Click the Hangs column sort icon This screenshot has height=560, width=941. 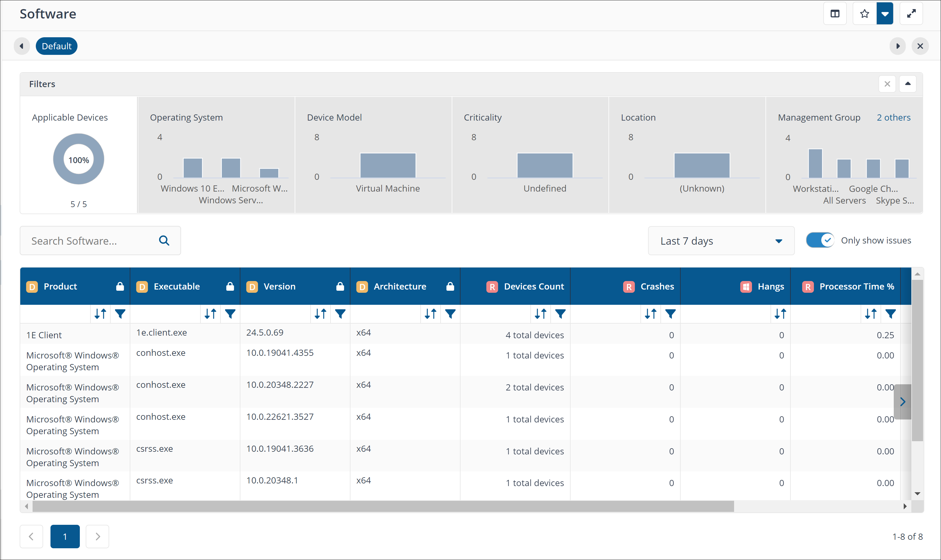(780, 314)
